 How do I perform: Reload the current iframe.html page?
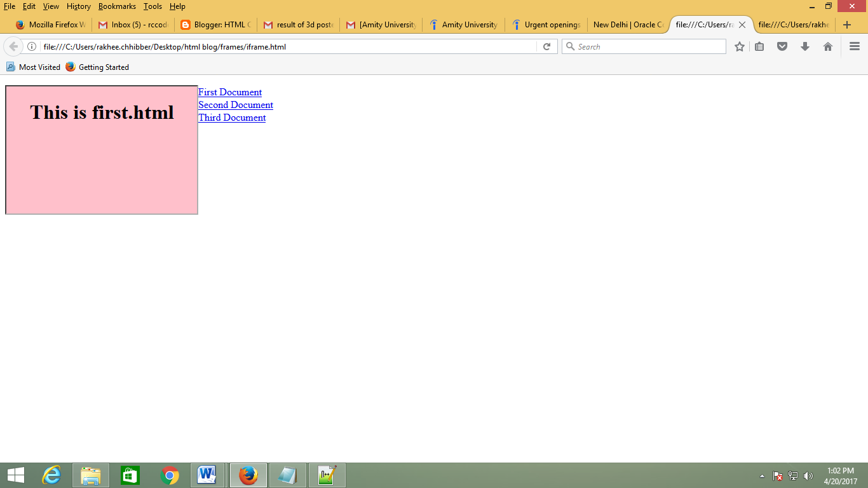(x=546, y=46)
